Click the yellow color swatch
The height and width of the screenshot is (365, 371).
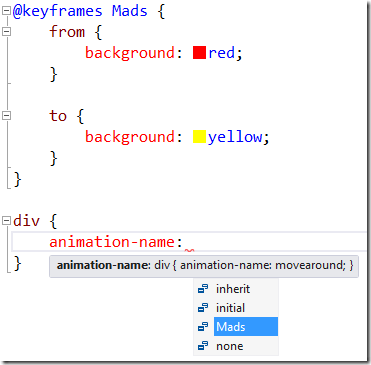199,137
